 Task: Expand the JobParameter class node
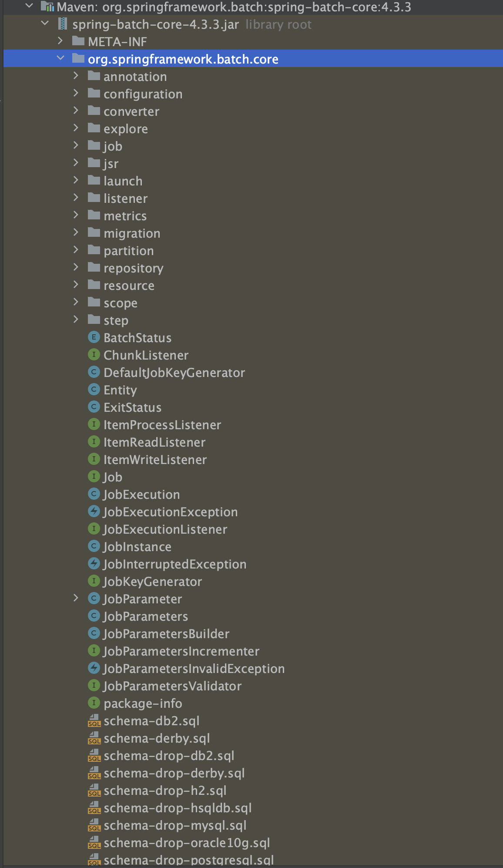click(76, 598)
